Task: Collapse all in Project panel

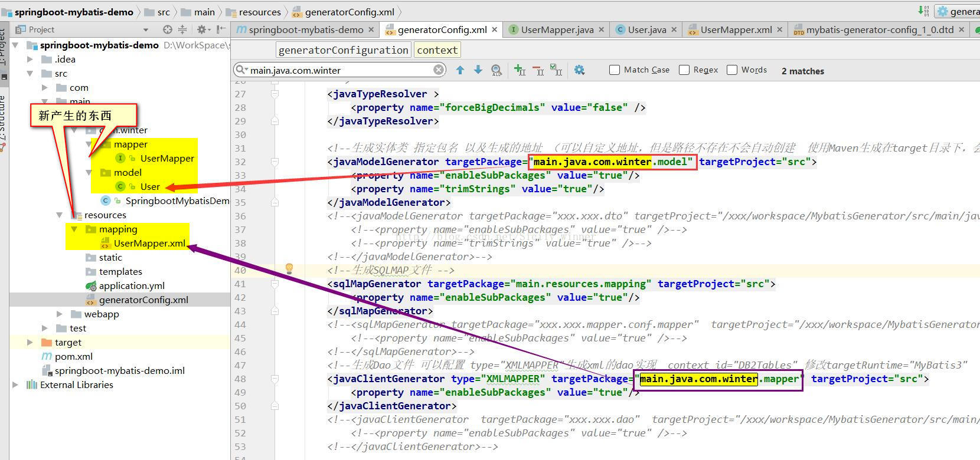Action: pyautogui.click(x=182, y=29)
